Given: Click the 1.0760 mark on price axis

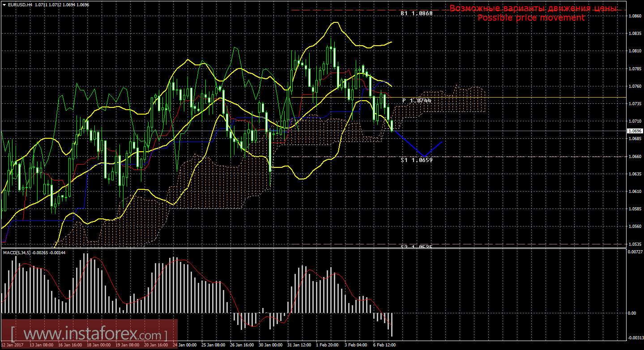Looking at the screenshot, I should click(635, 86).
